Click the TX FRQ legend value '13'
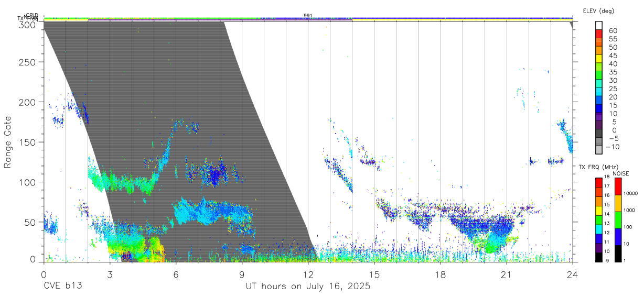644x297 pixels. pos(607,224)
